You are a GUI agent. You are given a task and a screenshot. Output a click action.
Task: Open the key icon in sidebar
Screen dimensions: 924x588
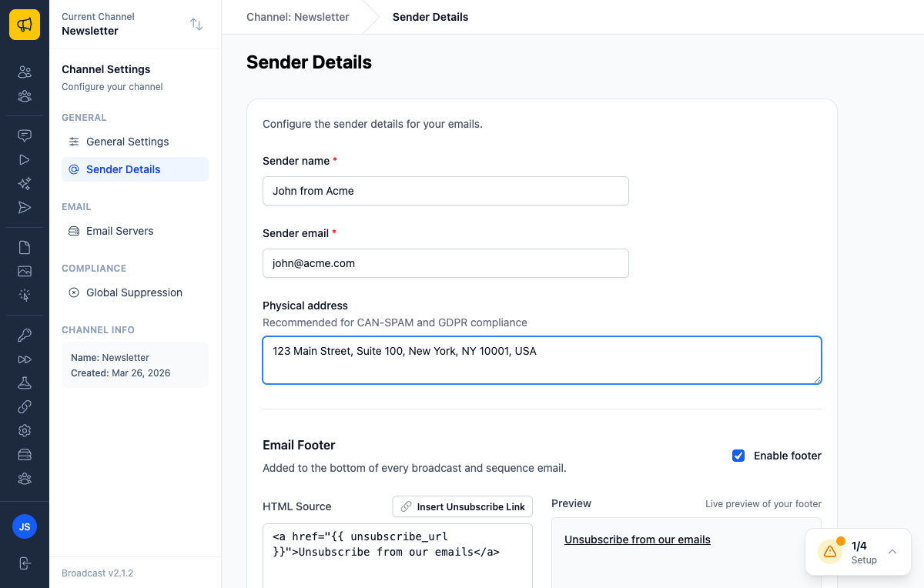pos(25,335)
